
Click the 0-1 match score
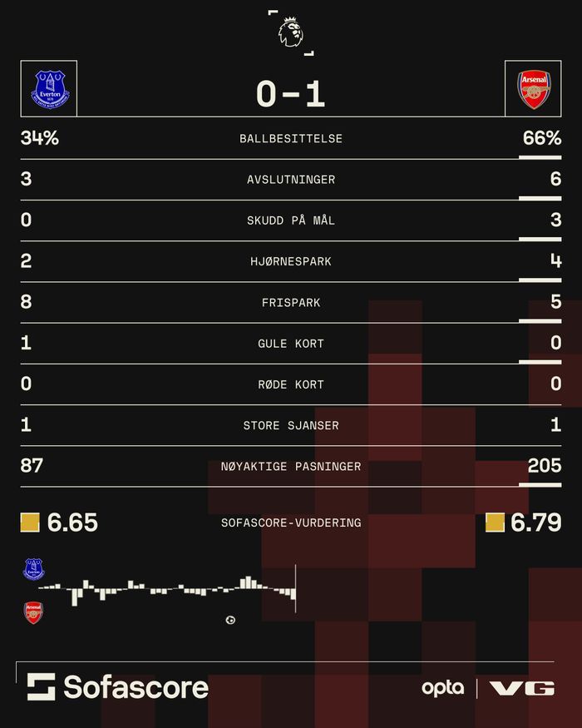(x=290, y=94)
